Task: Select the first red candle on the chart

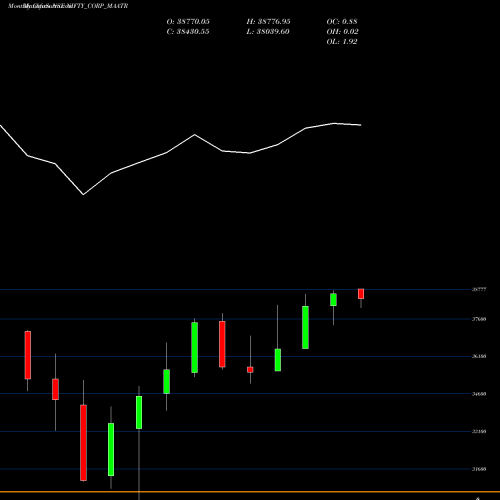Action: coord(28,355)
